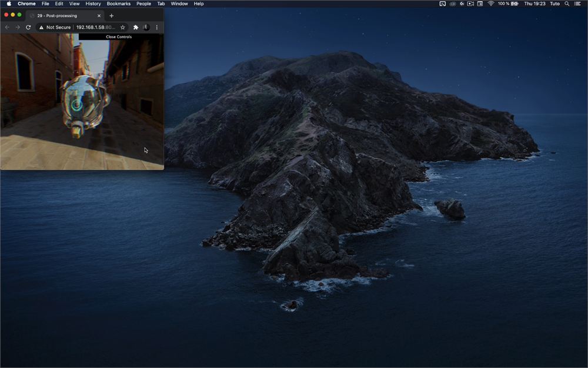Image resolution: width=588 pixels, height=368 pixels.
Task: Maximize the Chrome window with the green button
Action: (x=19, y=15)
